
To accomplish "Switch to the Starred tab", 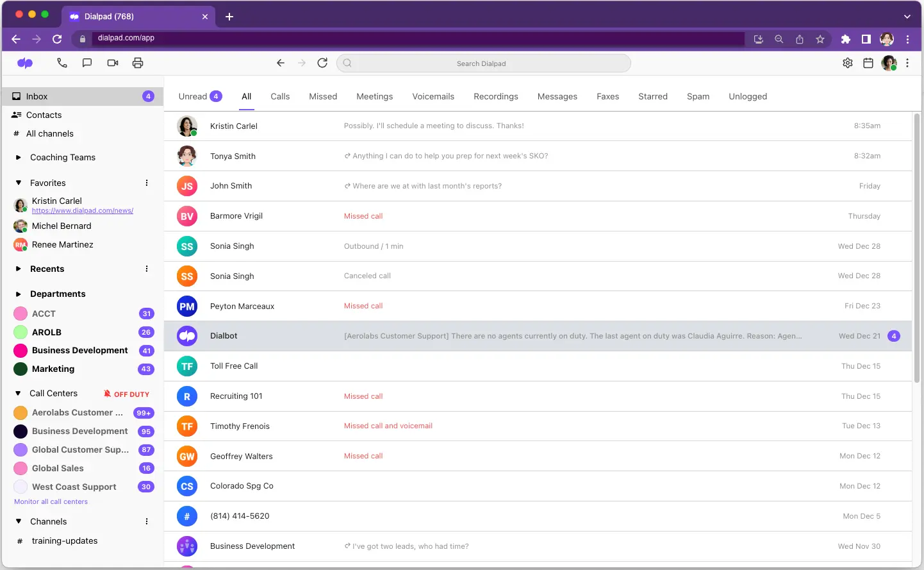I will (x=652, y=96).
